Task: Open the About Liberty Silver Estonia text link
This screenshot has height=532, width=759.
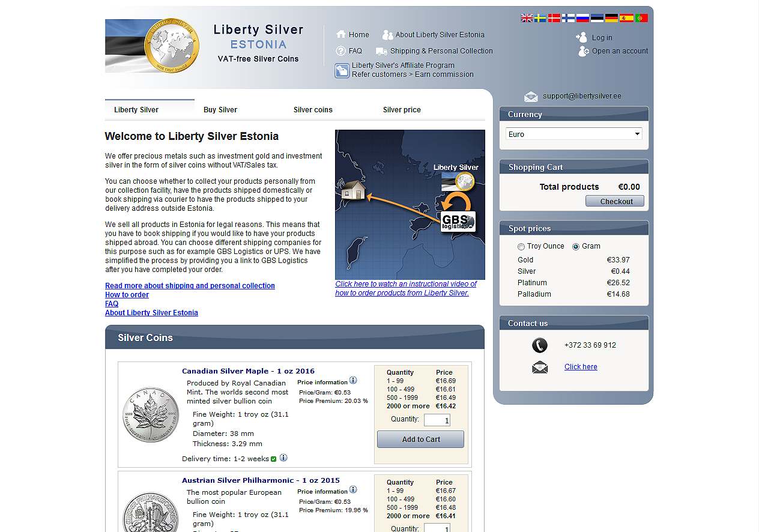Action: 151,313
